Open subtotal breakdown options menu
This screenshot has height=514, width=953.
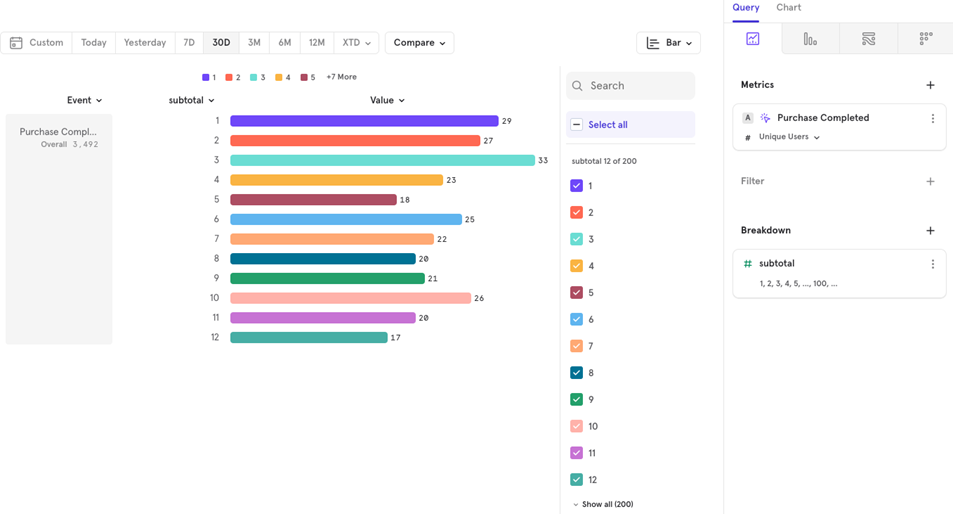pyautogui.click(x=932, y=264)
